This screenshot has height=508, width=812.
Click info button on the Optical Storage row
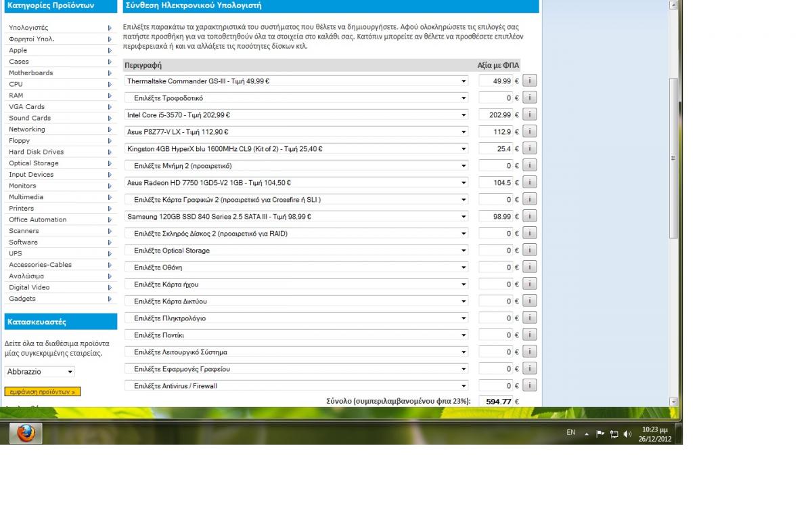pyautogui.click(x=530, y=250)
